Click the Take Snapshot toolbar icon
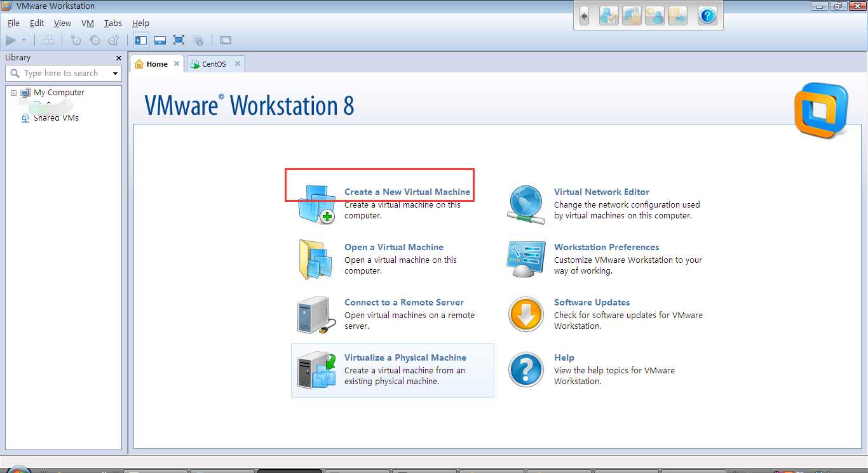Viewport: 868px width, 473px height. click(76, 40)
